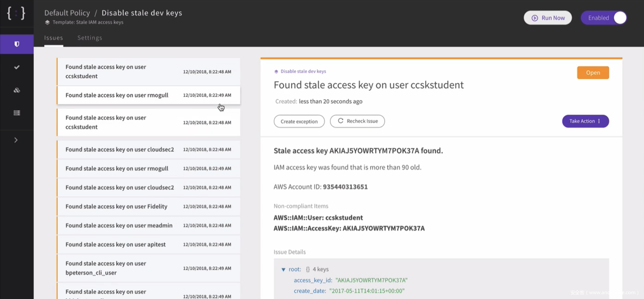Image resolution: width=644 pixels, height=299 pixels.
Task: Click the 'Stale access key AKIAJ5YOWRTYM7POK37A found' heading
Action: click(358, 151)
